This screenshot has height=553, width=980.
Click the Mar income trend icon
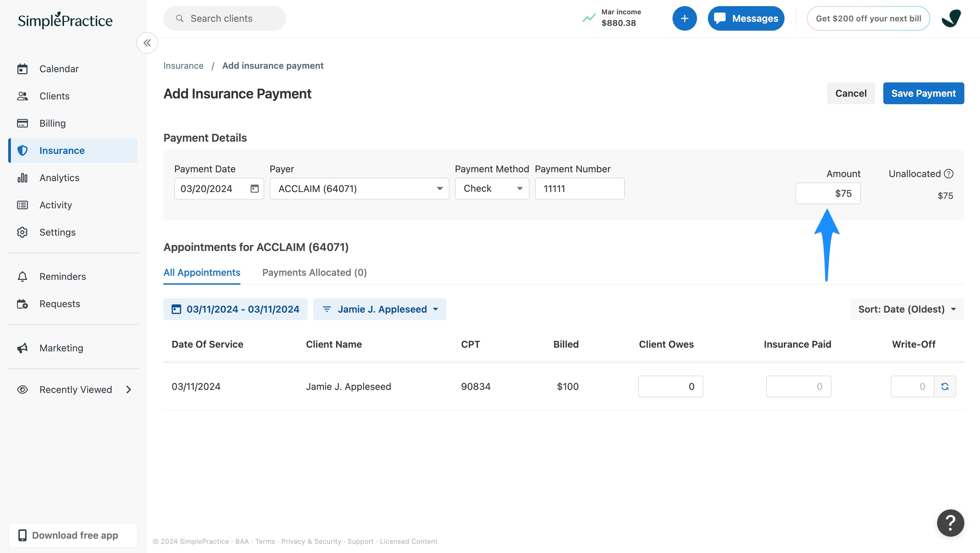click(x=589, y=18)
